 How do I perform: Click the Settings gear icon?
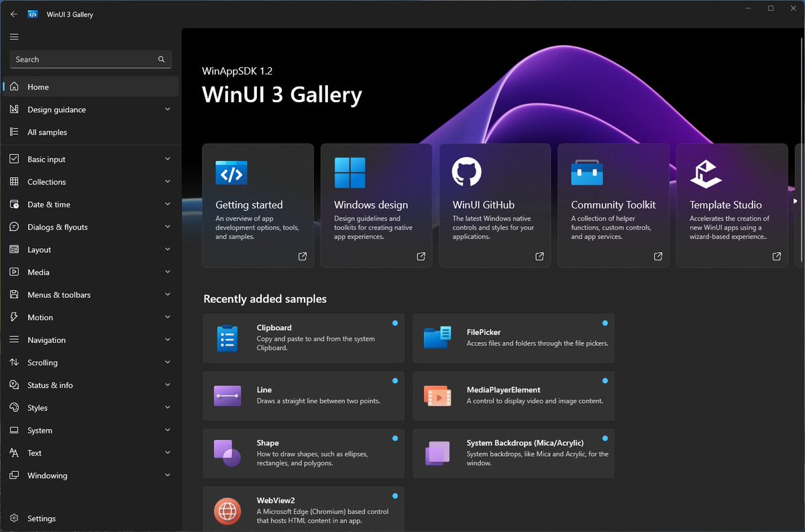[14, 519]
